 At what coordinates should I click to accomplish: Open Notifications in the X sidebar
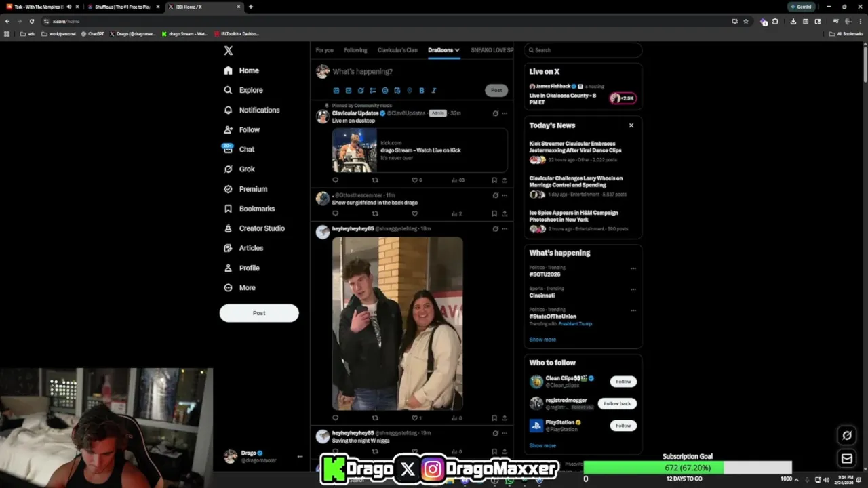point(252,110)
